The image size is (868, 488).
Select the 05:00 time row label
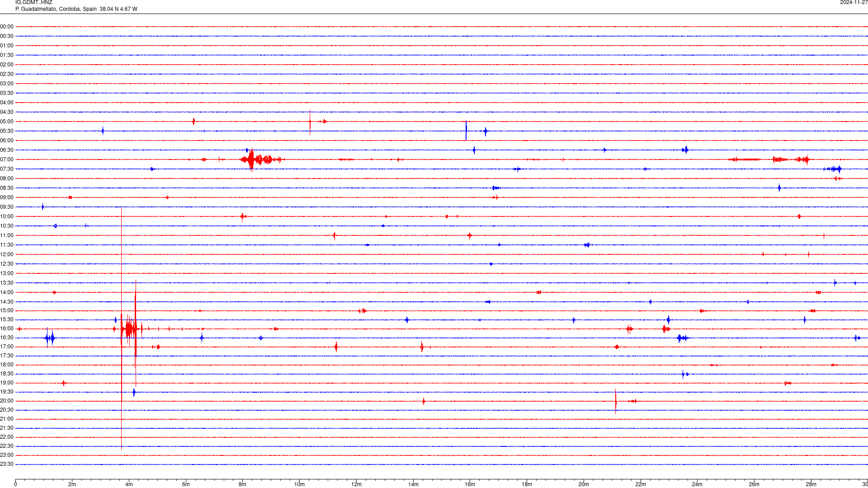point(7,122)
